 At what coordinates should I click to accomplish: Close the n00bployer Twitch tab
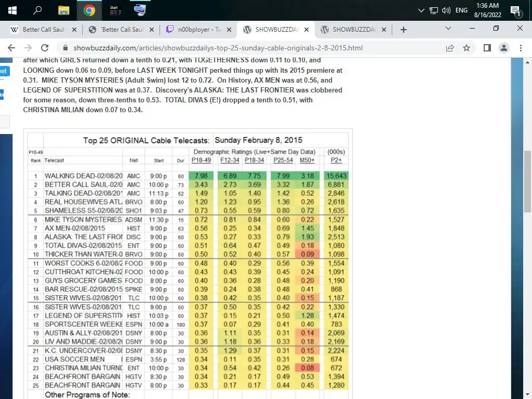[229, 30]
